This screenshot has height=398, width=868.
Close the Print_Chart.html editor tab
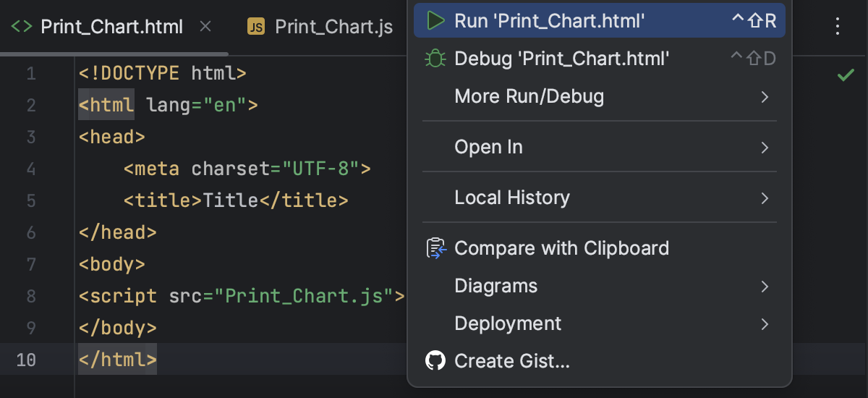205,27
